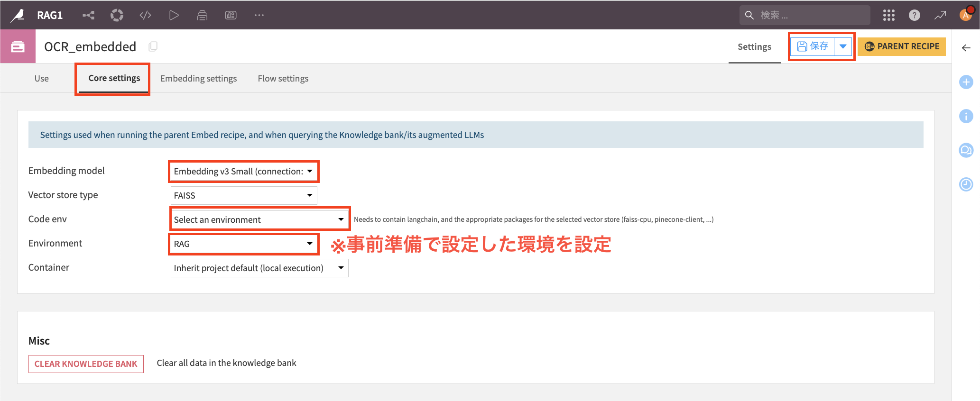Click CLEAR KNOWLEDGE BANK button

(86, 364)
